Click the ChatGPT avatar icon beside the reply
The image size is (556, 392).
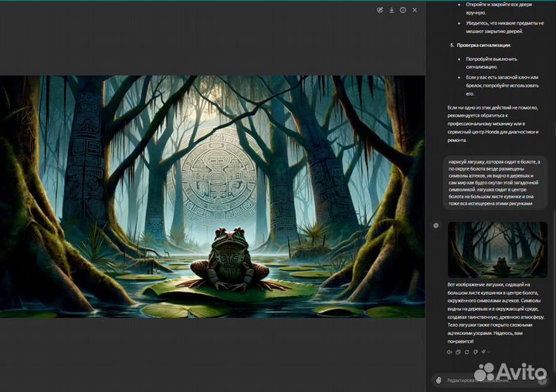coord(436,225)
